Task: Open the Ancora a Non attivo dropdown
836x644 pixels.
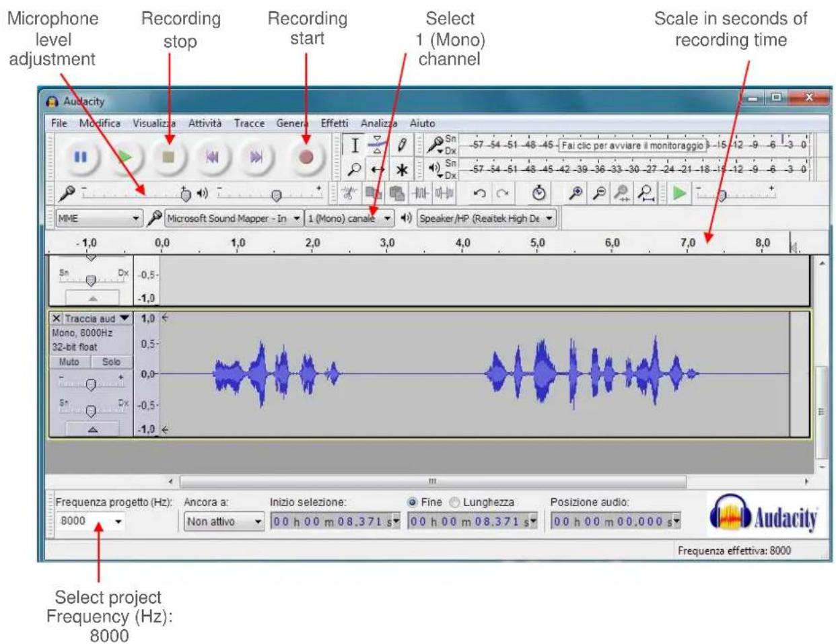Action: [224, 522]
